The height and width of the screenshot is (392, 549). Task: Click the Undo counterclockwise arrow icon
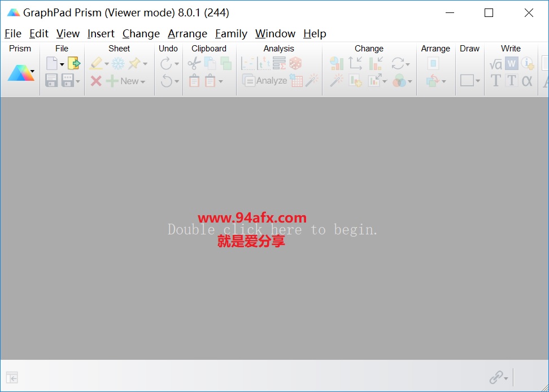pos(166,81)
